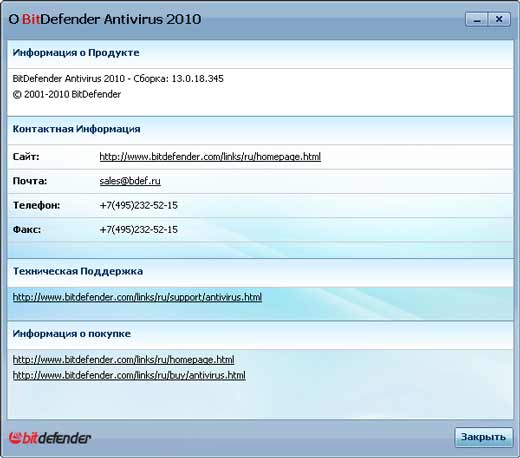This screenshot has width=520, height=458.
Task: Click the Телефон number +7(495)232-52-15
Action: point(138,205)
